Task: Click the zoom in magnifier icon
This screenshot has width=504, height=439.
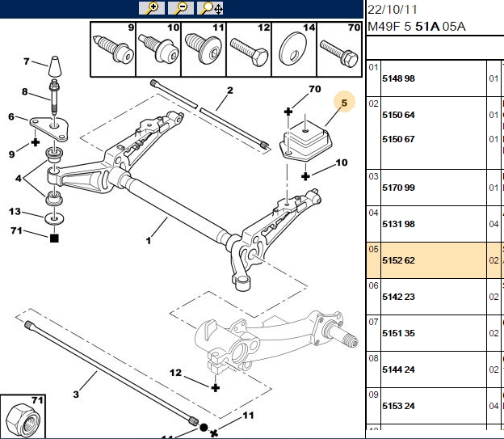Action: pos(152,8)
